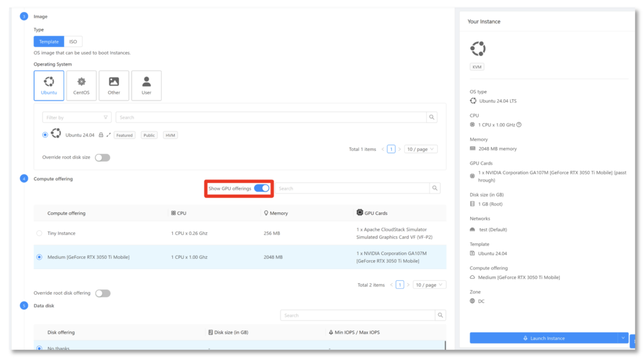Select the Other operating system tile
Viewport: 644px width, 360px height.
click(x=114, y=85)
